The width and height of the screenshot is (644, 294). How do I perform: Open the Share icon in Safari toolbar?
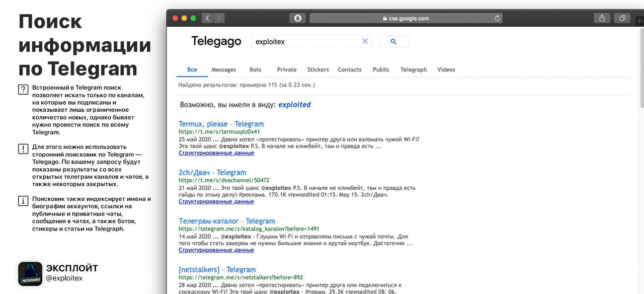coord(602,18)
